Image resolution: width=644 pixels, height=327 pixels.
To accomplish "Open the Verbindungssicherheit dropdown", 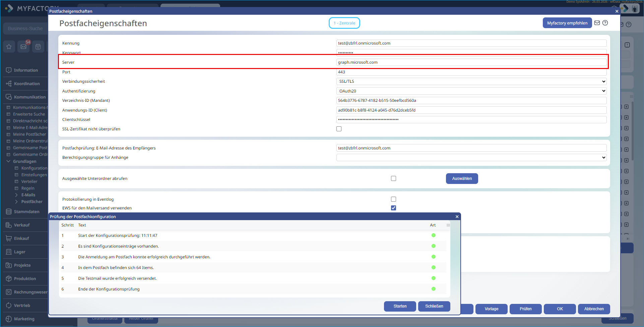I will (x=471, y=81).
